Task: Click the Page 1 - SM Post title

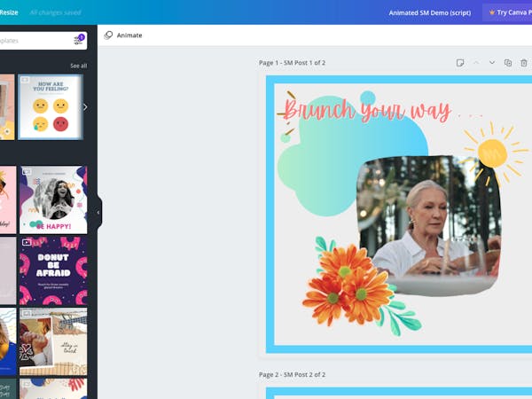Action: pyautogui.click(x=292, y=63)
